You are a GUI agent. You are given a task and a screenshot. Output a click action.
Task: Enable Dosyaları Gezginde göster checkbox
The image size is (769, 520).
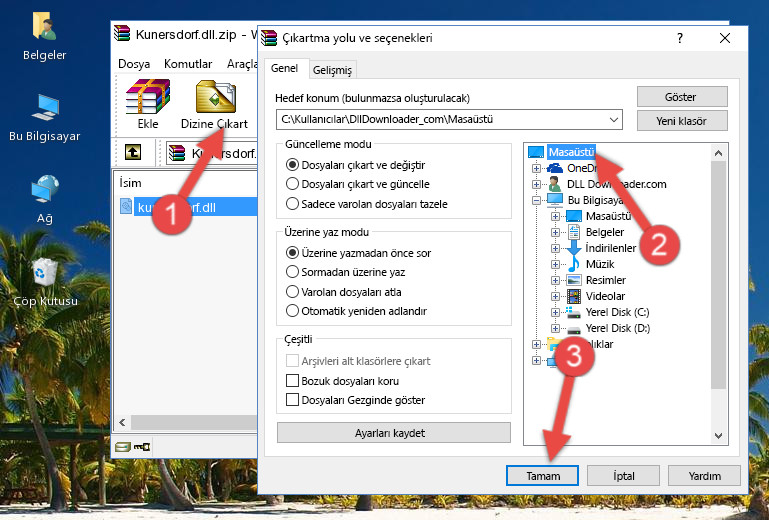click(x=292, y=400)
